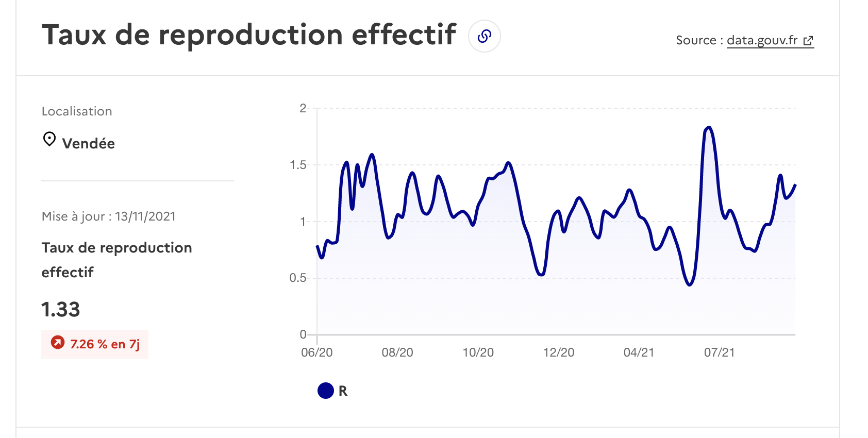Select the Vendée location label
868x438 pixels.
click(x=88, y=143)
